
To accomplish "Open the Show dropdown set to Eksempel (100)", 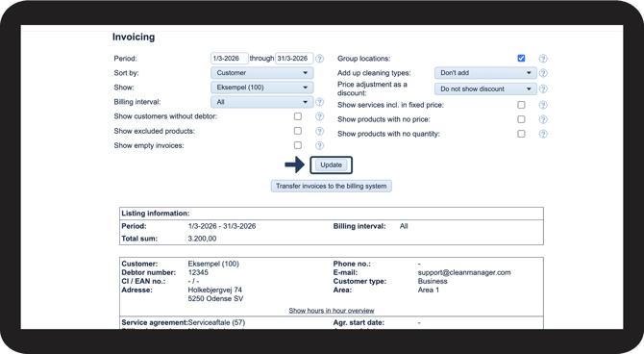I will point(262,88).
